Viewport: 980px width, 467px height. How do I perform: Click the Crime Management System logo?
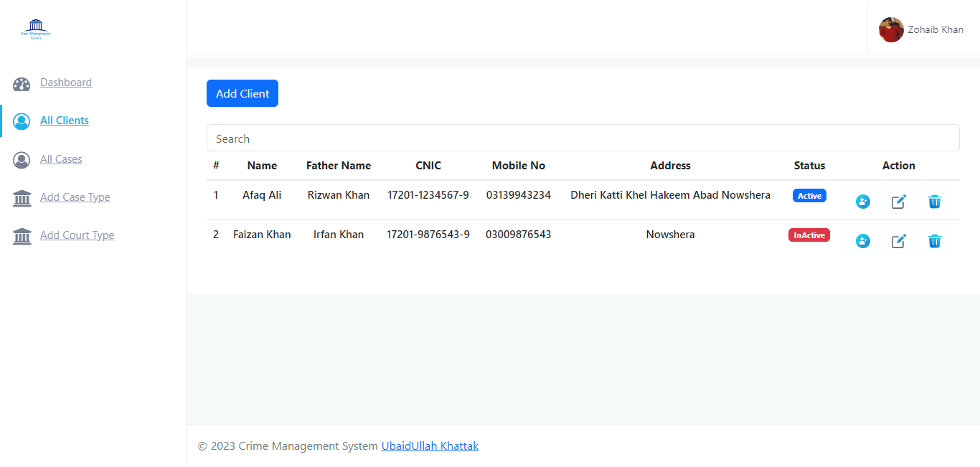pyautogui.click(x=36, y=29)
